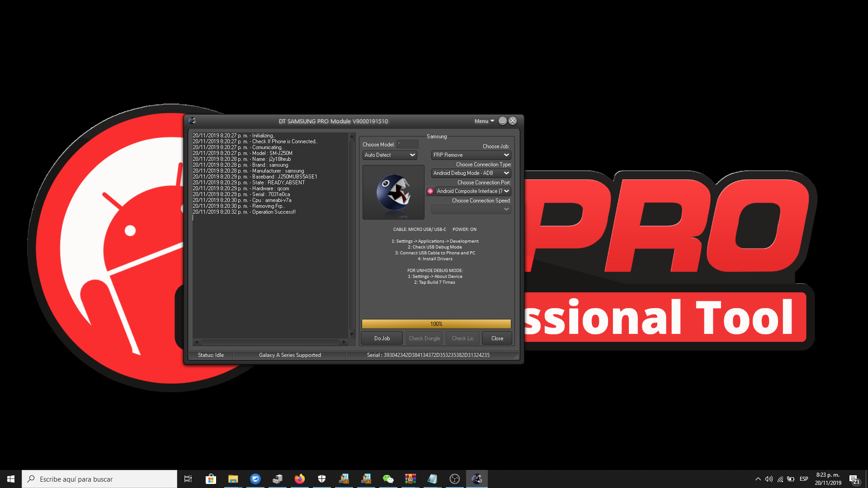Show hidden system tray icons

[x=758, y=479]
